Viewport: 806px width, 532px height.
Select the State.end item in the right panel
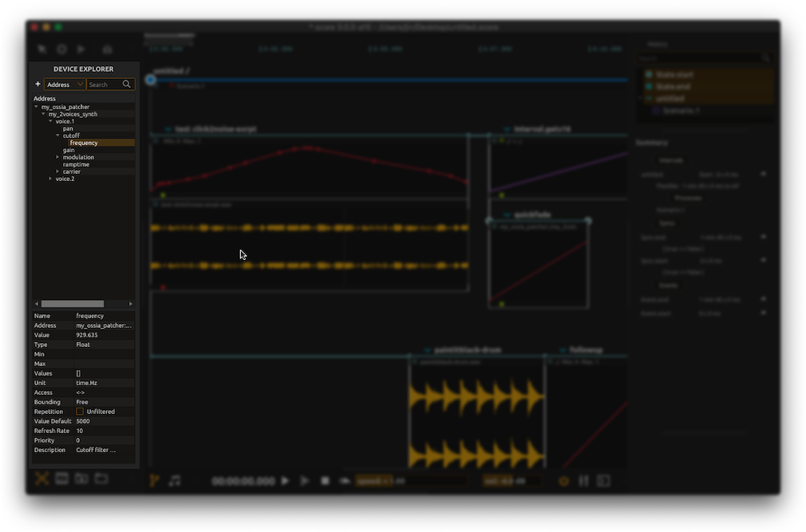[x=673, y=87]
